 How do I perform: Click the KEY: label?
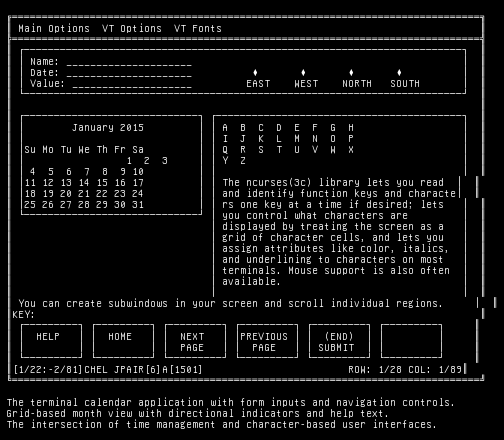pyautogui.click(x=24, y=315)
